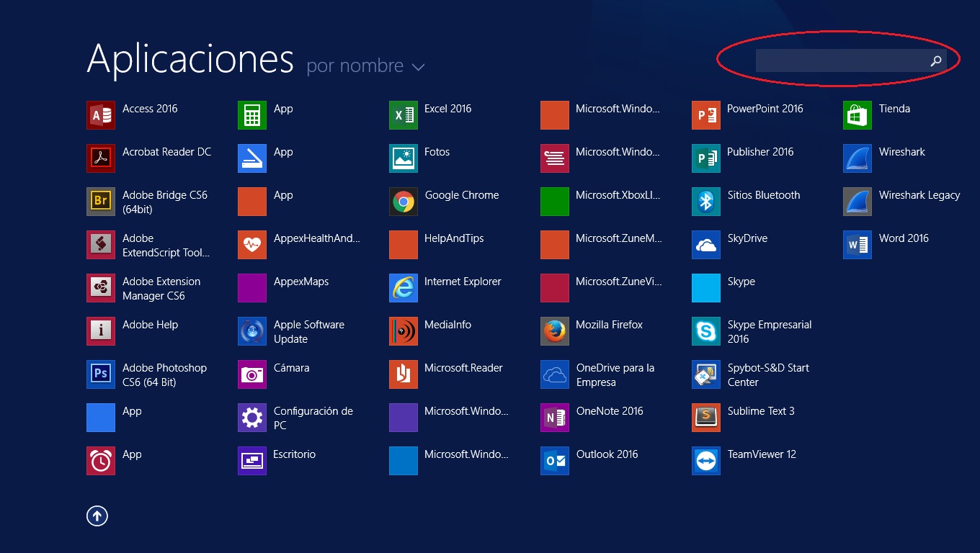Image resolution: width=980 pixels, height=553 pixels.
Task: Open TeamViewer 12
Action: pyautogui.click(x=706, y=461)
